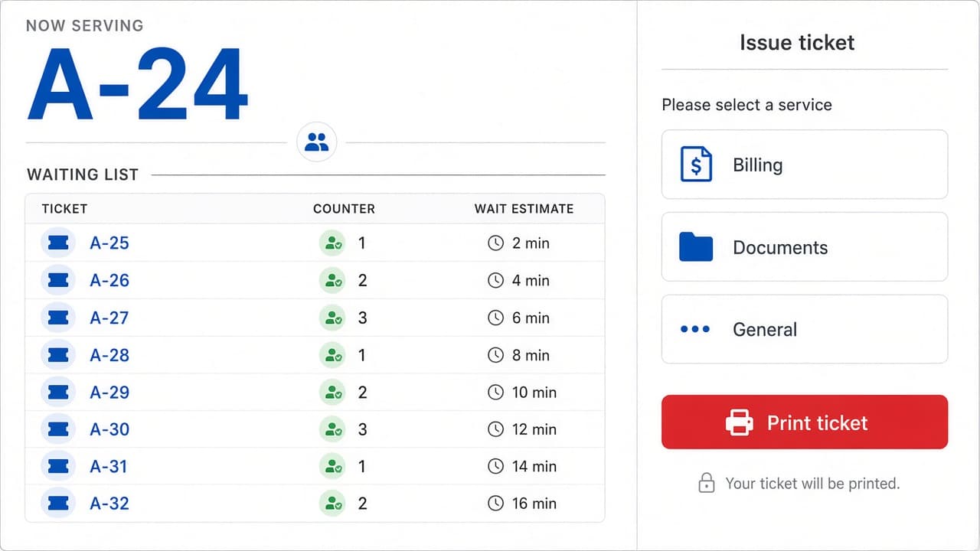
Task: Click the counter agent icon in row A-31
Action: click(332, 467)
